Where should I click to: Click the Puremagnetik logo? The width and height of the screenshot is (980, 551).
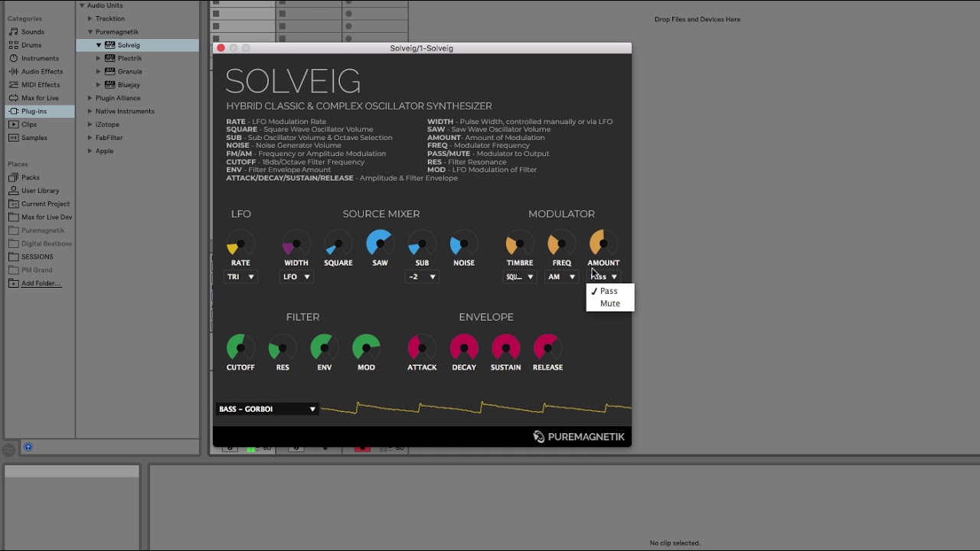[579, 437]
